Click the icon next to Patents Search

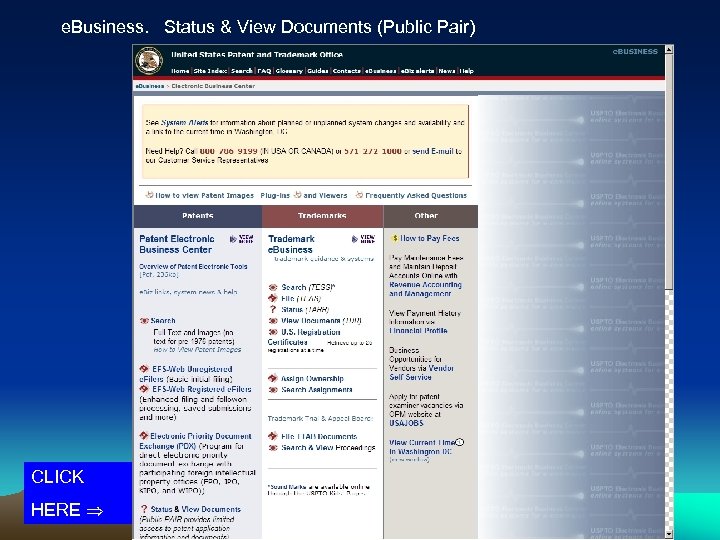(x=144, y=321)
